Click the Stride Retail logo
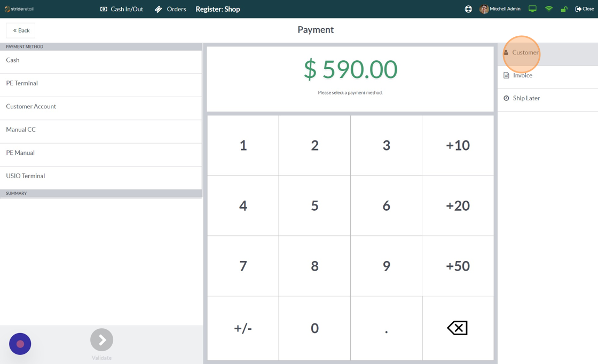The height and width of the screenshot is (364, 598). (x=19, y=9)
